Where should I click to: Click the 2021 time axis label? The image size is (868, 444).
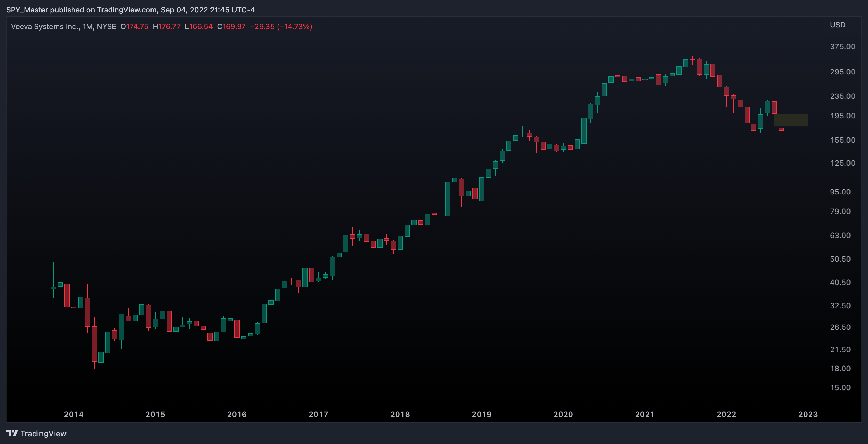[645, 415]
